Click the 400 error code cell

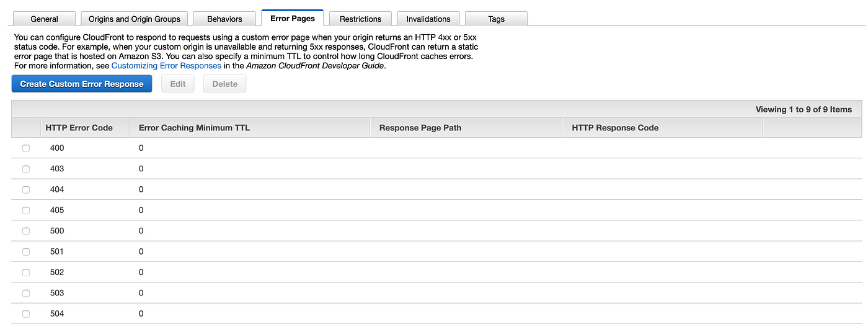(57, 148)
